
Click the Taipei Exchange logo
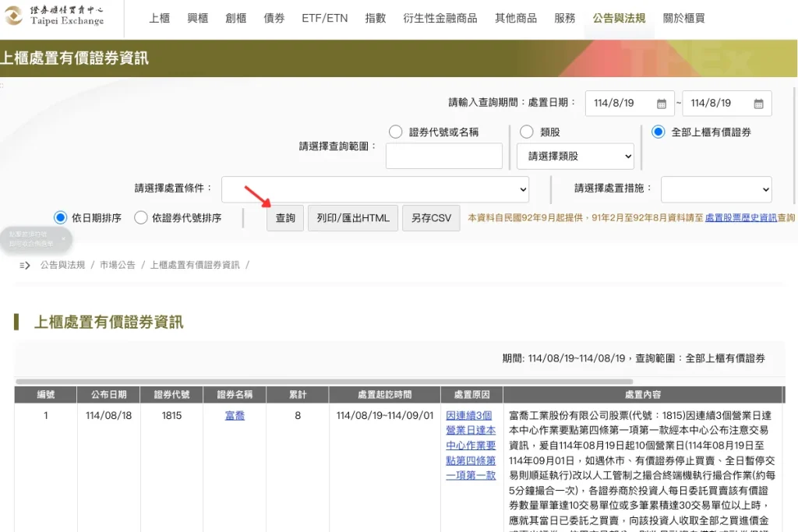[x=55, y=16]
